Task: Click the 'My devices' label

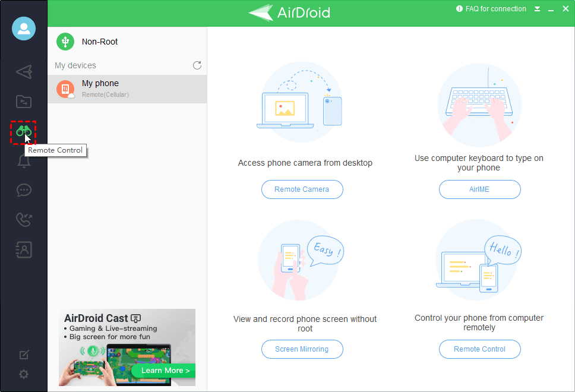Action: point(75,65)
